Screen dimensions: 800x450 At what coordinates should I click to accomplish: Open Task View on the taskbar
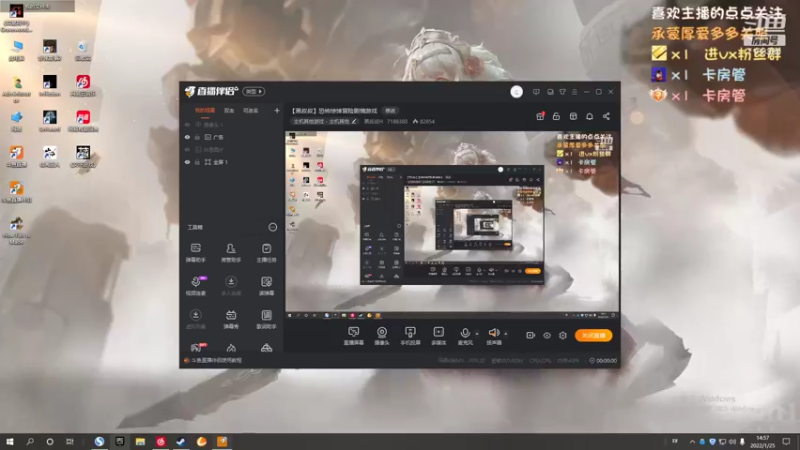70,441
